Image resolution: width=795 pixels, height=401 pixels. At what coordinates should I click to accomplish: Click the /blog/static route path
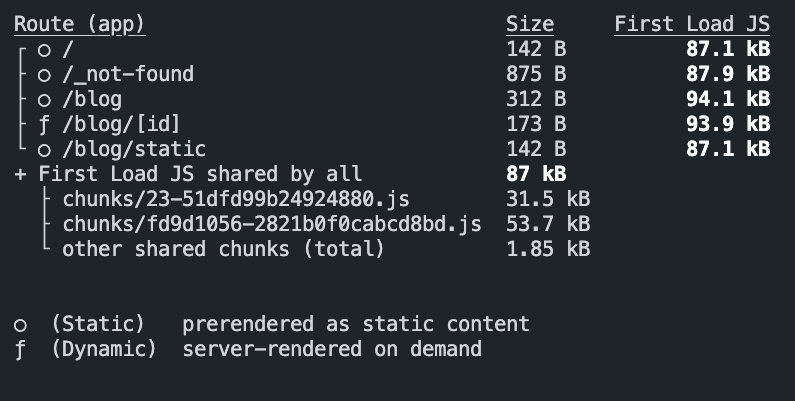(x=134, y=149)
